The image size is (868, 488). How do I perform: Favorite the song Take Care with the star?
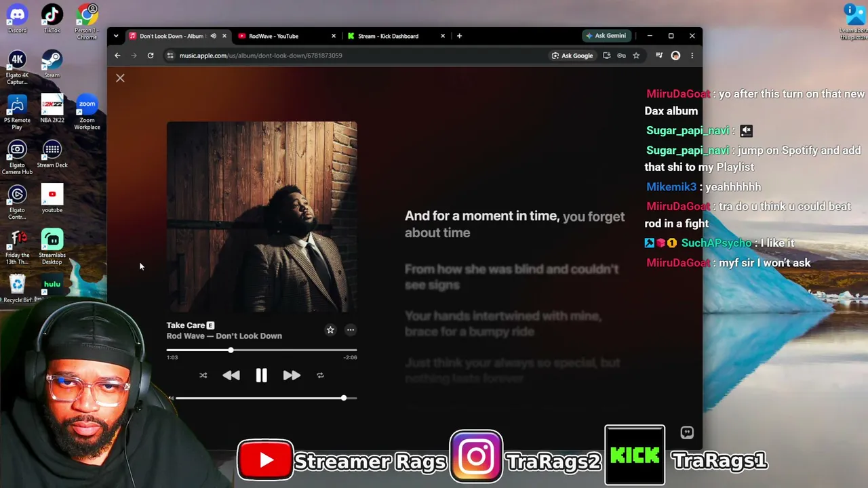[x=330, y=330]
